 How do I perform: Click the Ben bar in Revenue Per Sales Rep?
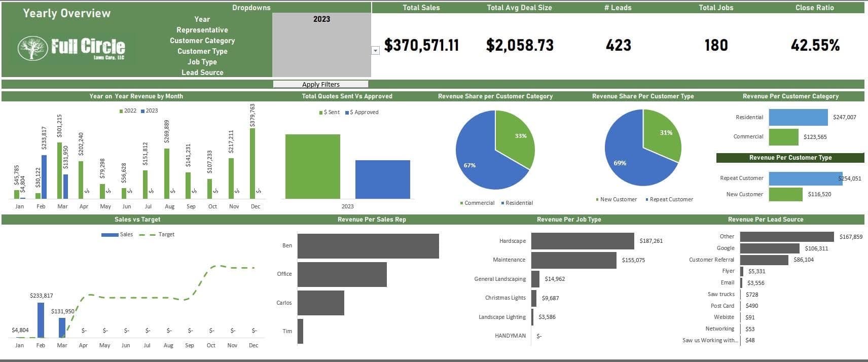pyautogui.click(x=368, y=246)
